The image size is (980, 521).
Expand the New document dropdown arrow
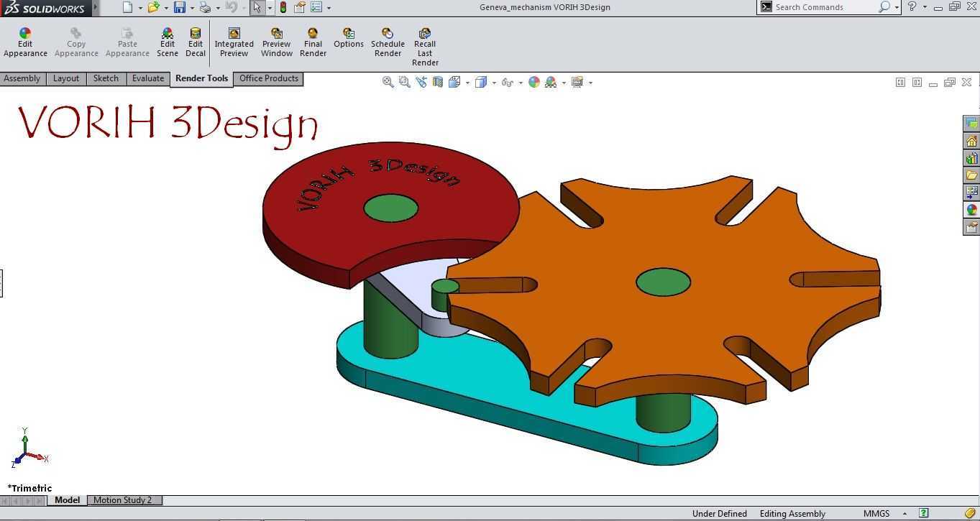pyautogui.click(x=140, y=8)
